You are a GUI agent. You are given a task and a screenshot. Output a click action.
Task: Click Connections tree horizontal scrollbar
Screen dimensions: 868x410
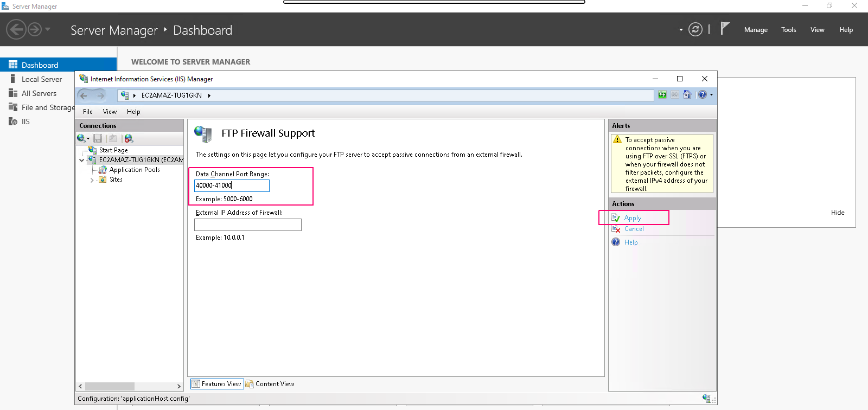(x=110, y=386)
